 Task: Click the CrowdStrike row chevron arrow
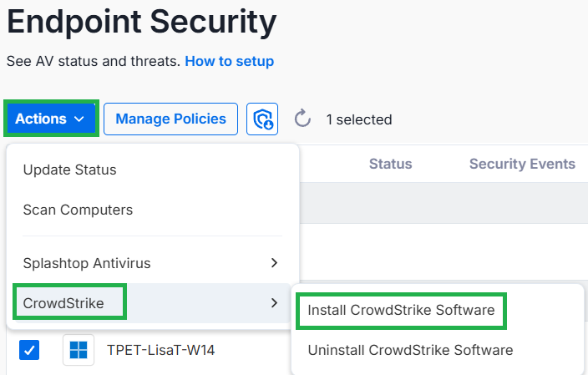point(275,303)
